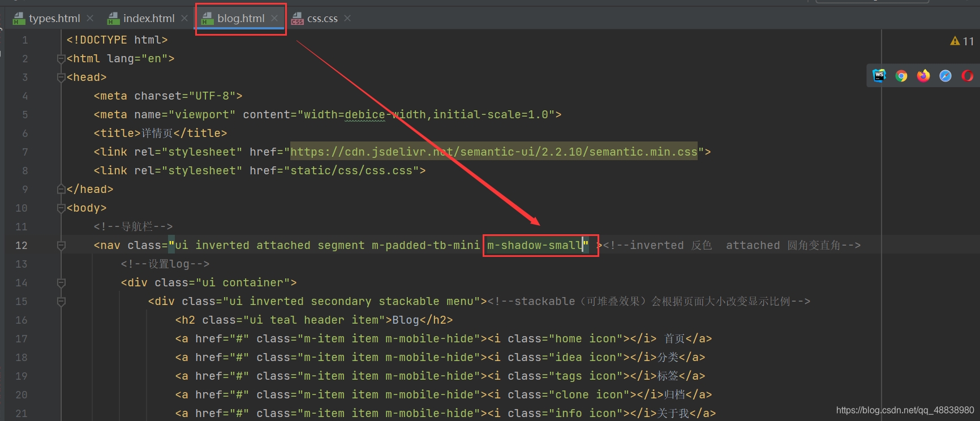Collapse the ui container div fold on line 14
Screen dimensions: 980x421
pos(61,282)
